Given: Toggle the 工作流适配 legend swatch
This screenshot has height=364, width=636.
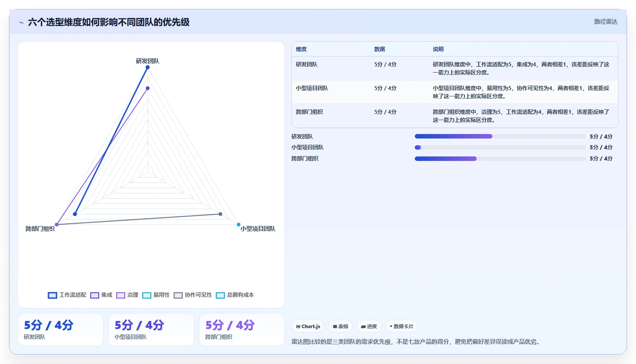Looking at the screenshot, I should pyautogui.click(x=53, y=295).
